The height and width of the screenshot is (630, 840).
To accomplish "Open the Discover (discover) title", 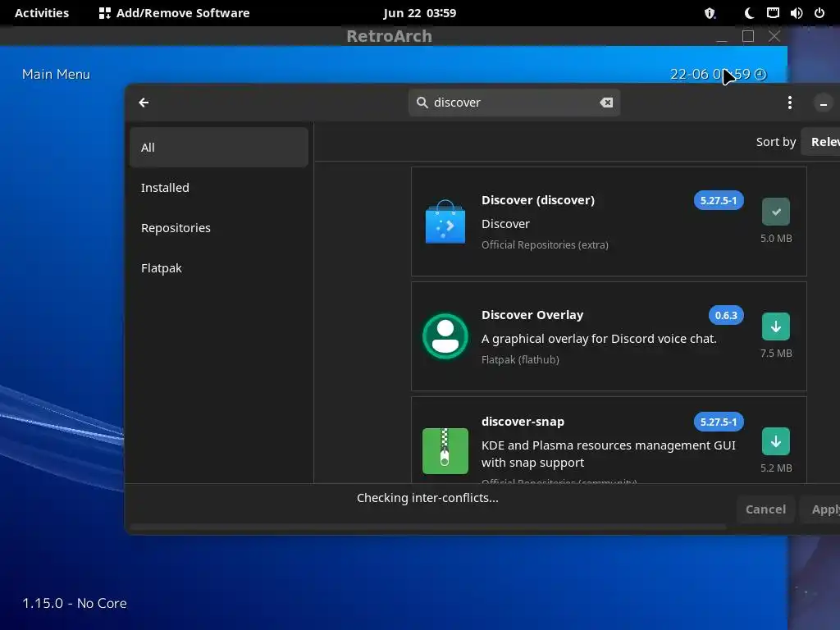I will tap(538, 200).
